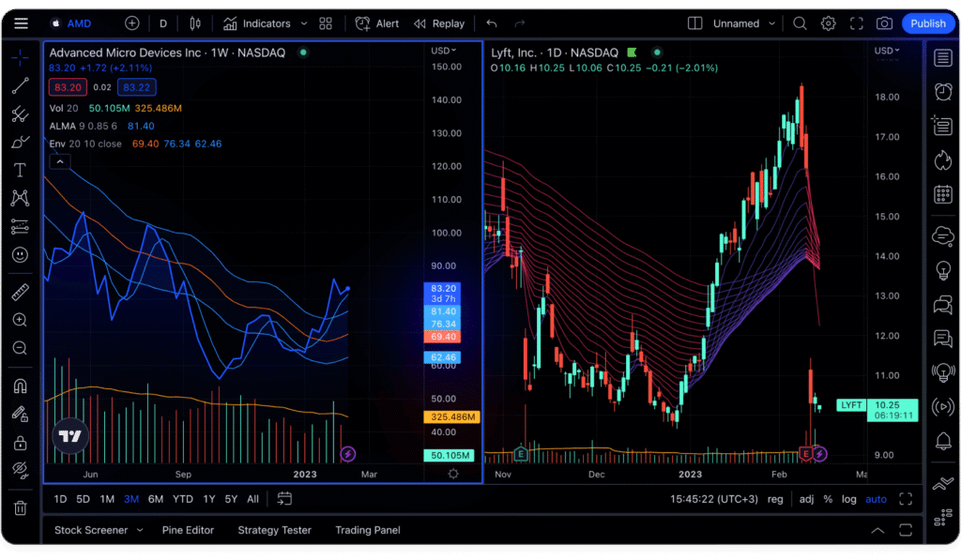Remove drawings with trash icon

[x=20, y=507]
